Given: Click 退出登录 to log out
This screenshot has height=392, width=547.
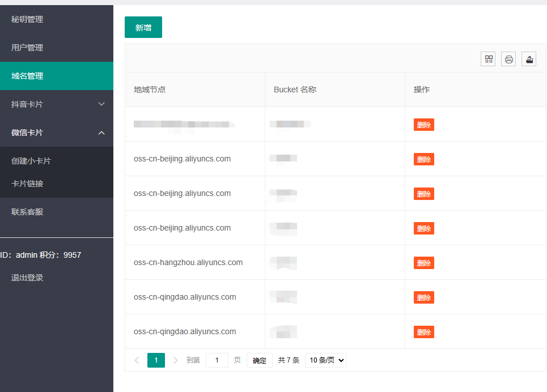Looking at the screenshot, I should [x=27, y=278].
